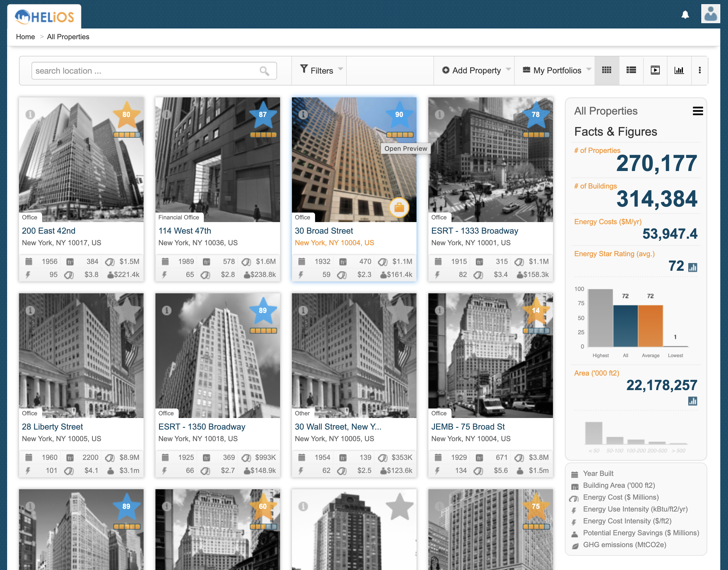Click the orange portfolio briefcase on 30 Broad Street
Screen dimensions: 728x570
399,207
